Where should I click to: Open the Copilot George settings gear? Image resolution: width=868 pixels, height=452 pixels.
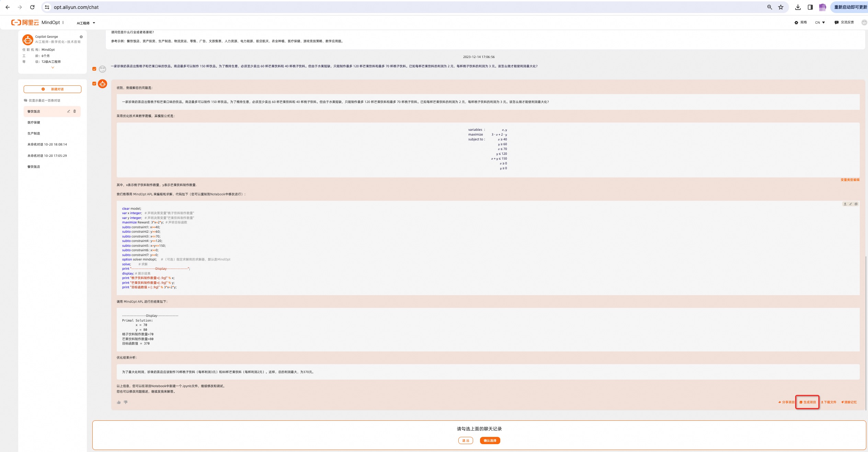(81, 37)
